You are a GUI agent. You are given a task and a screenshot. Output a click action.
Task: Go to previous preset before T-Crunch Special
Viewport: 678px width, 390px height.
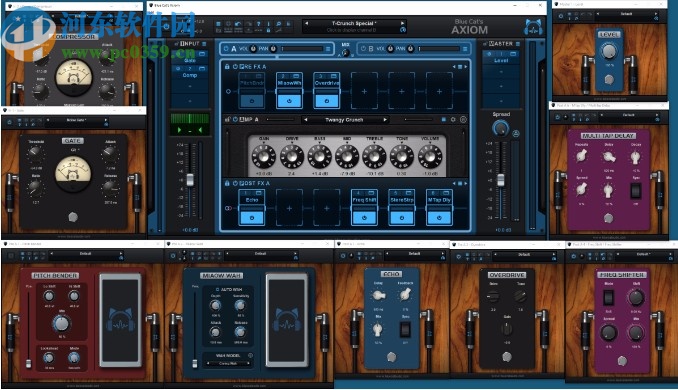(307, 23)
